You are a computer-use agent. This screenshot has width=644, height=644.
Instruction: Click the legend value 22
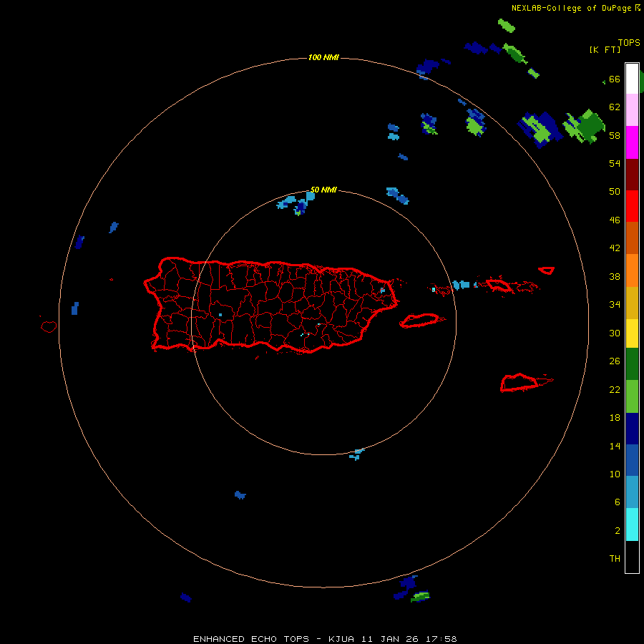coord(615,389)
